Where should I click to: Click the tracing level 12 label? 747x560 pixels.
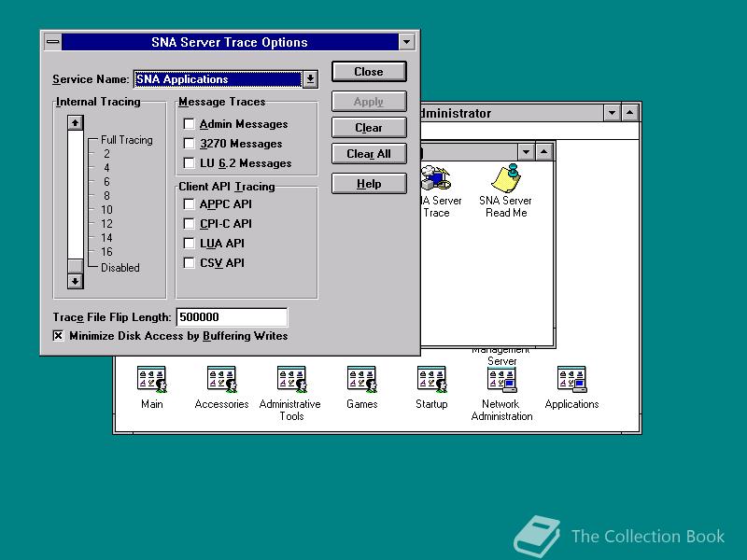[x=106, y=224]
